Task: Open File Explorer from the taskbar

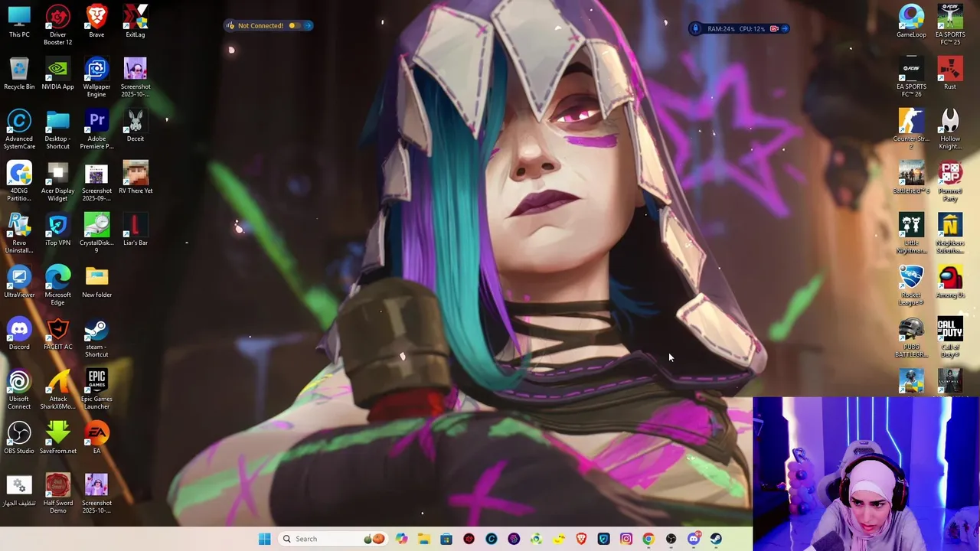Action: (423, 539)
